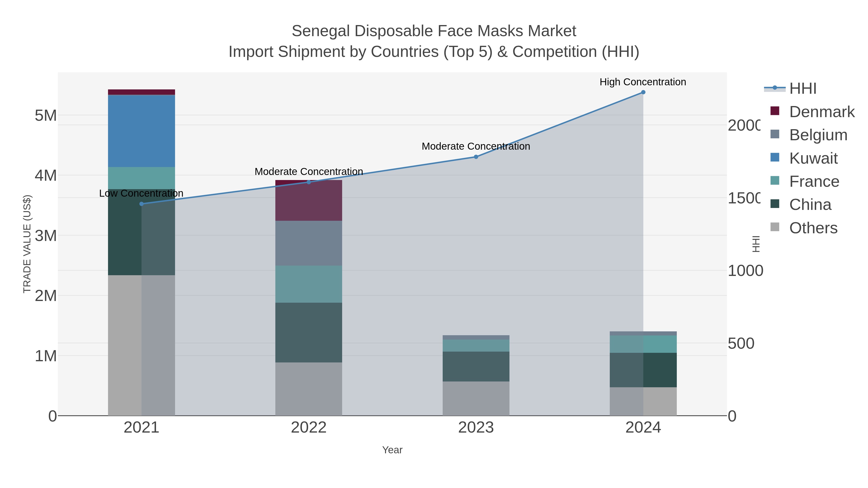Click the Others gray legend swatch

point(775,227)
